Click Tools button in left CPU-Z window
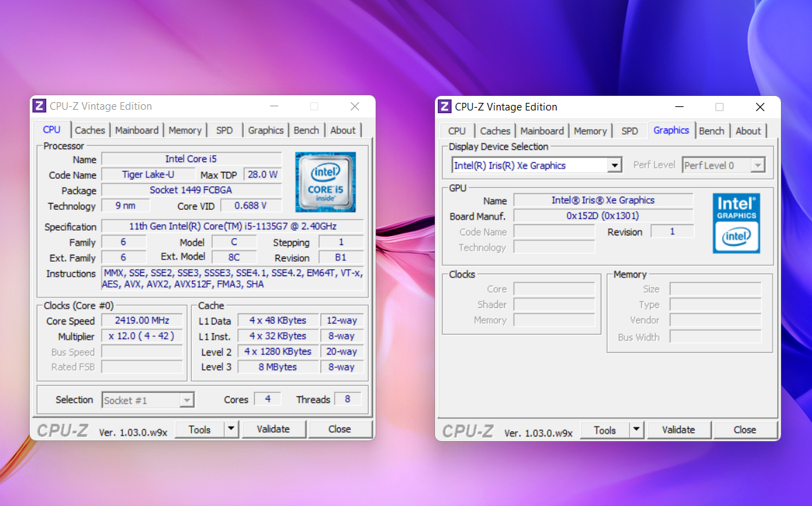This screenshot has width=812, height=506. pyautogui.click(x=200, y=429)
